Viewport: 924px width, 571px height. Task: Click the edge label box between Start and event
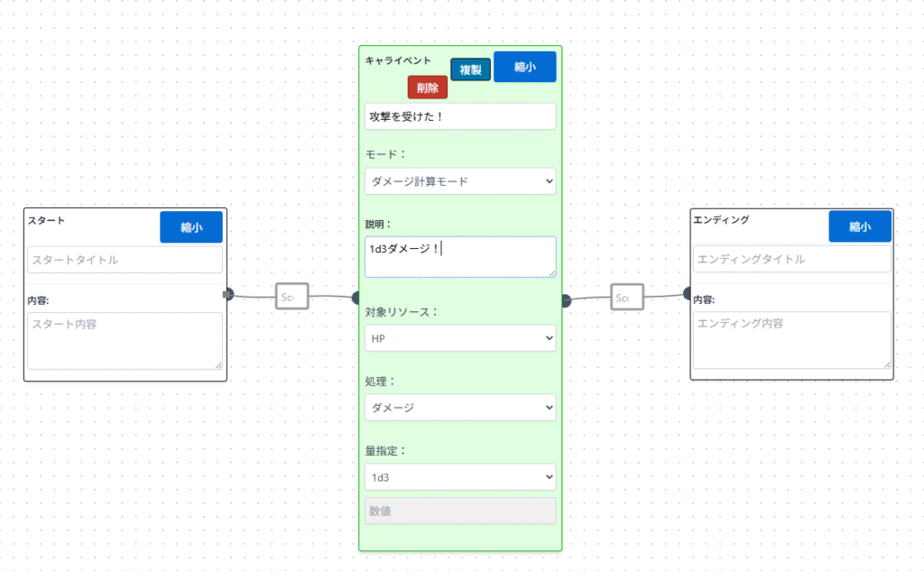pos(292,296)
